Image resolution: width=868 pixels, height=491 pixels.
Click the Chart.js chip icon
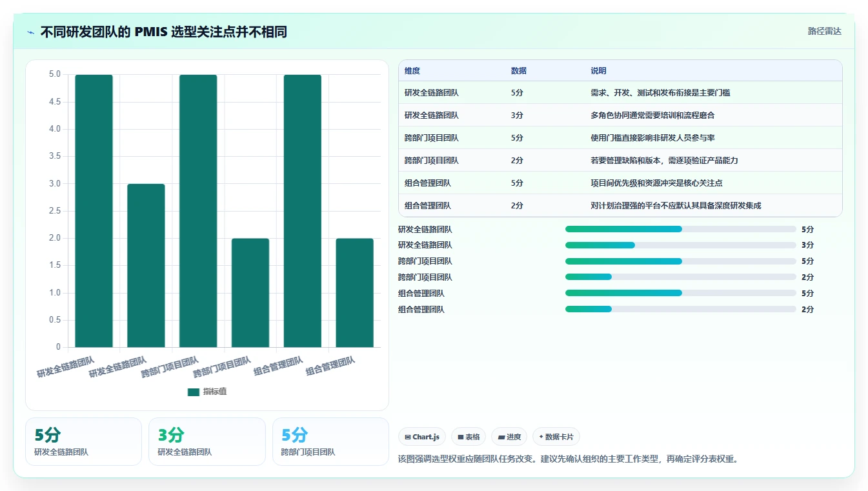click(408, 437)
